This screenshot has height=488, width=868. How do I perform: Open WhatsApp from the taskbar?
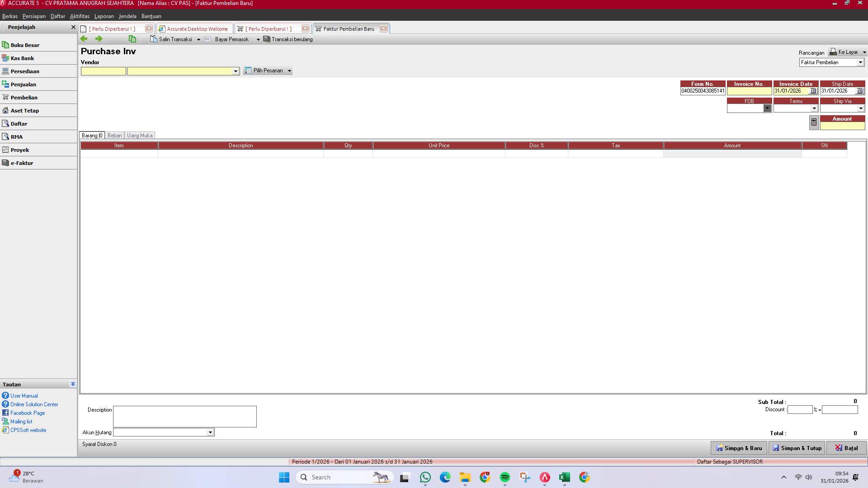tap(425, 477)
